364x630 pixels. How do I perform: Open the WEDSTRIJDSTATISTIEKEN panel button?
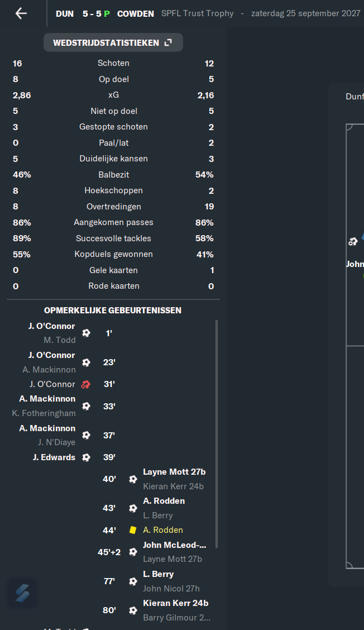pyautogui.click(x=113, y=42)
